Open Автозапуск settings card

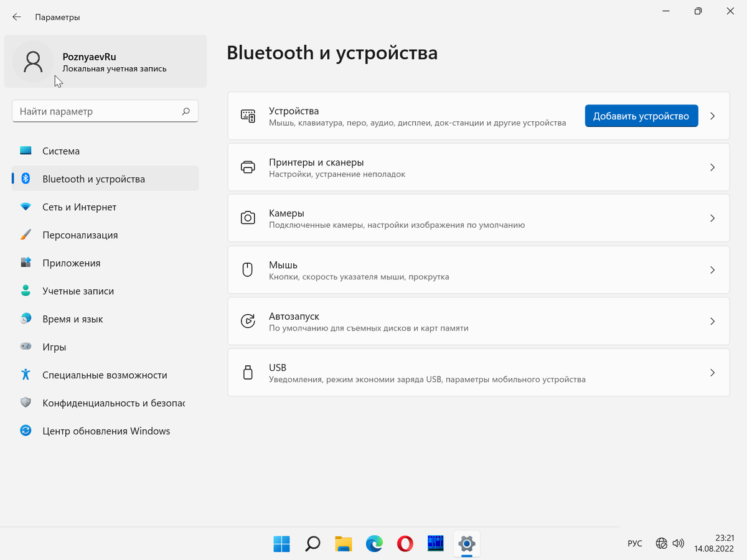479,321
